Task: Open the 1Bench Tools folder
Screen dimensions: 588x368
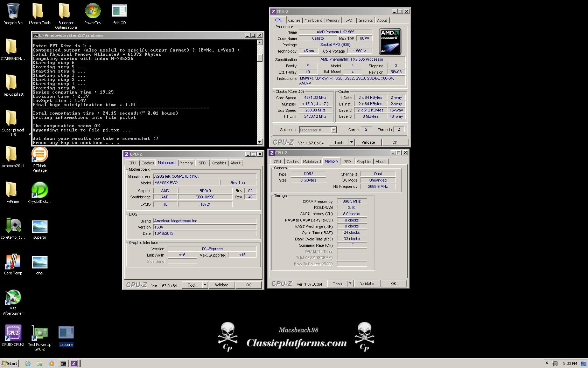Action: coord(39,14)
